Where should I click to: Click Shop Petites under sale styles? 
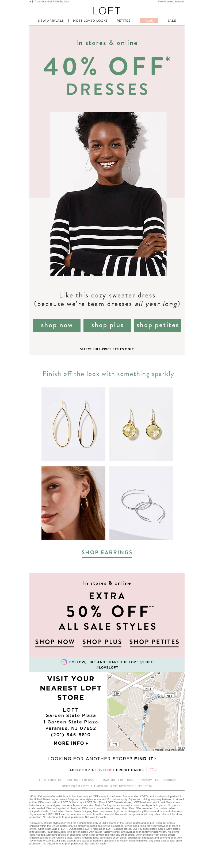pos(154,641)
